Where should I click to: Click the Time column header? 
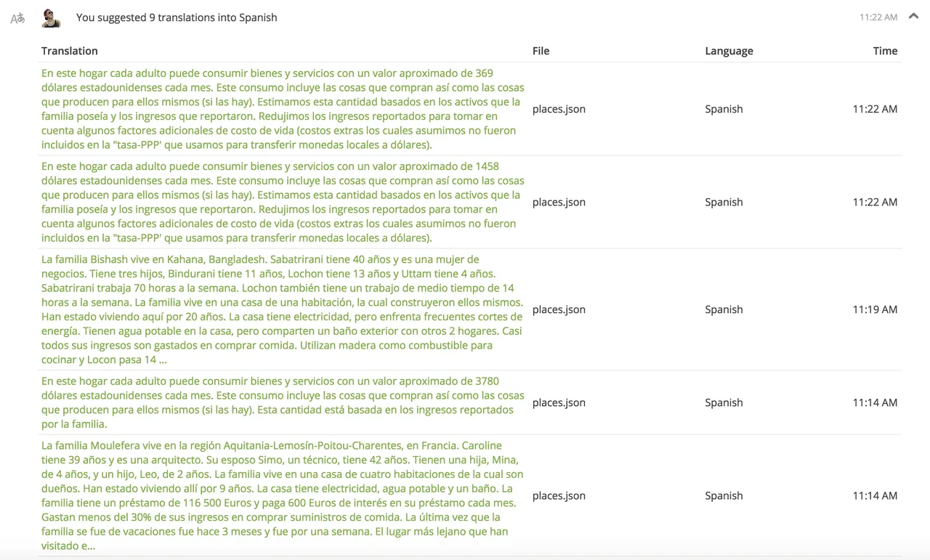click(x=885, y=51)
